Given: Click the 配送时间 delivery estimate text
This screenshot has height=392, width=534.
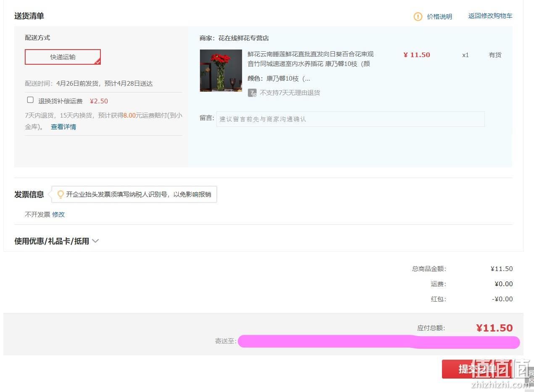Looking at the screenshot, I should (89, 83).
